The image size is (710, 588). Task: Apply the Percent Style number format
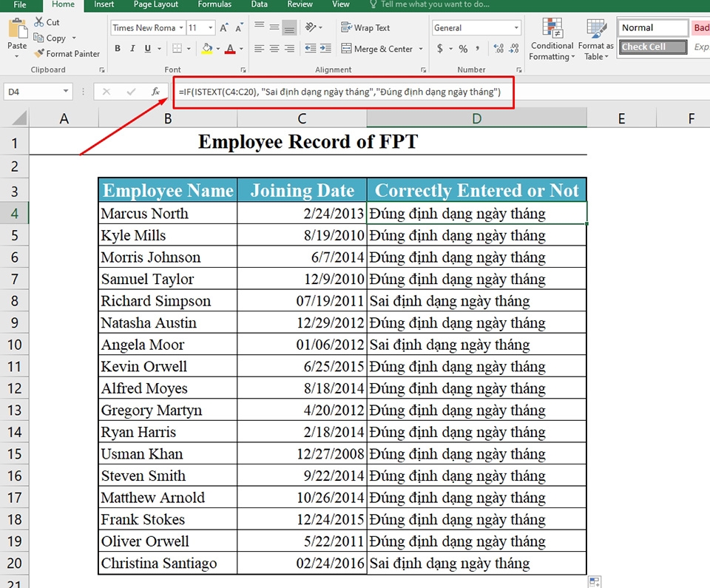(462, 48)
